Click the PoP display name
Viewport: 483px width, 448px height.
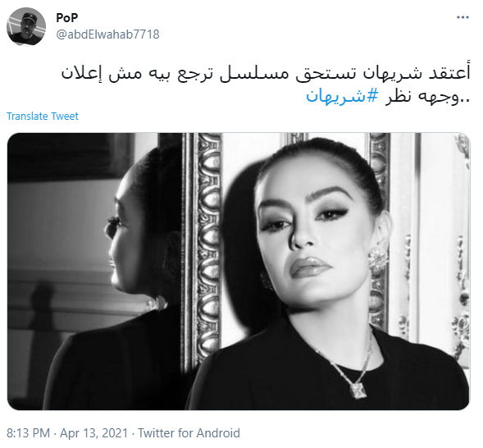pos(67,18)
